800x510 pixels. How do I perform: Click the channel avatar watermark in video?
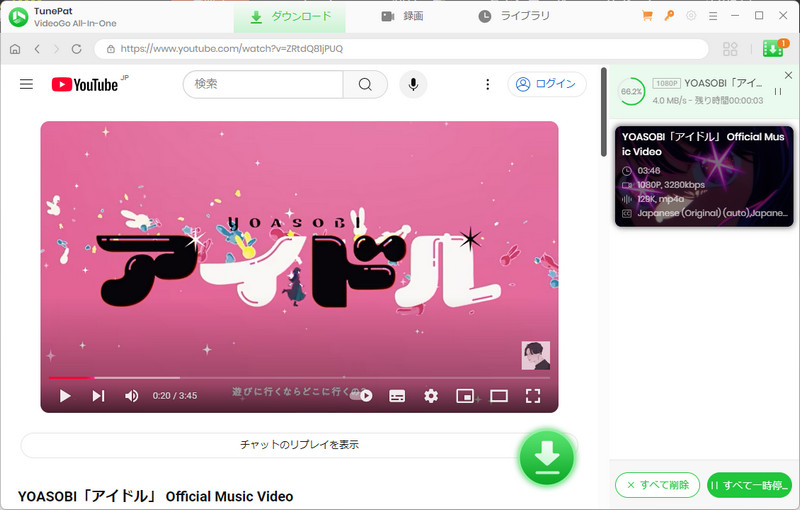[x=536, y=355]
